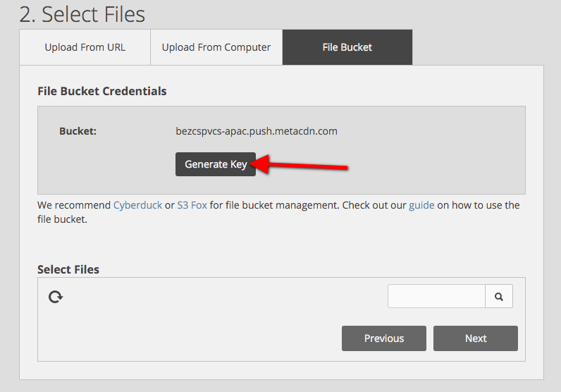The width and height of the screenshot is (561, 392).
Task: Proceed with the Next button
Action: 476,338
